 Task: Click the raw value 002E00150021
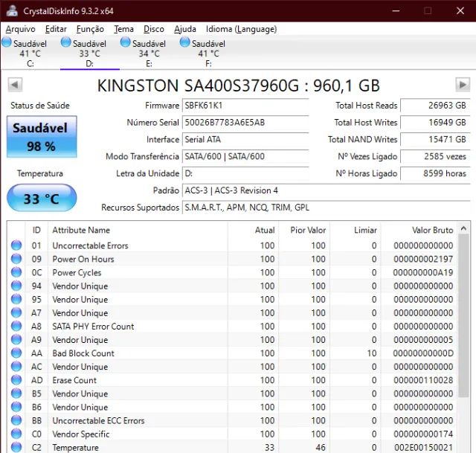[x=423, y=447]
